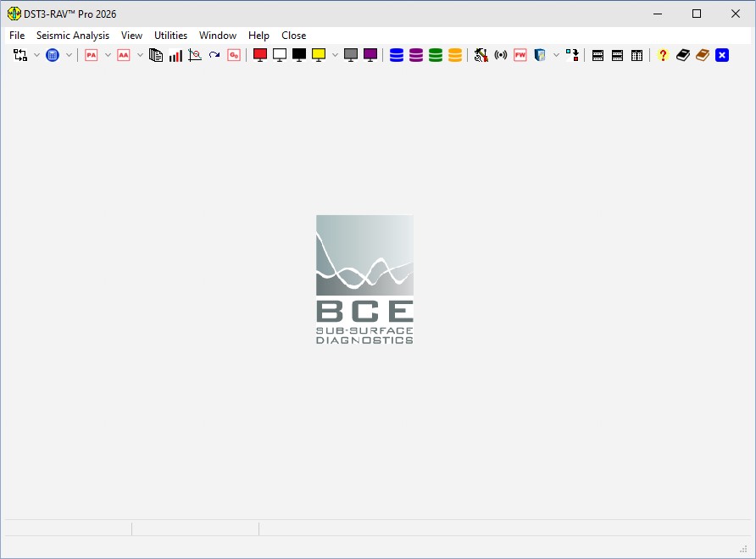Click the vertical columns layout icon
This screenshot has height=559, width=756.
[636, 55]
